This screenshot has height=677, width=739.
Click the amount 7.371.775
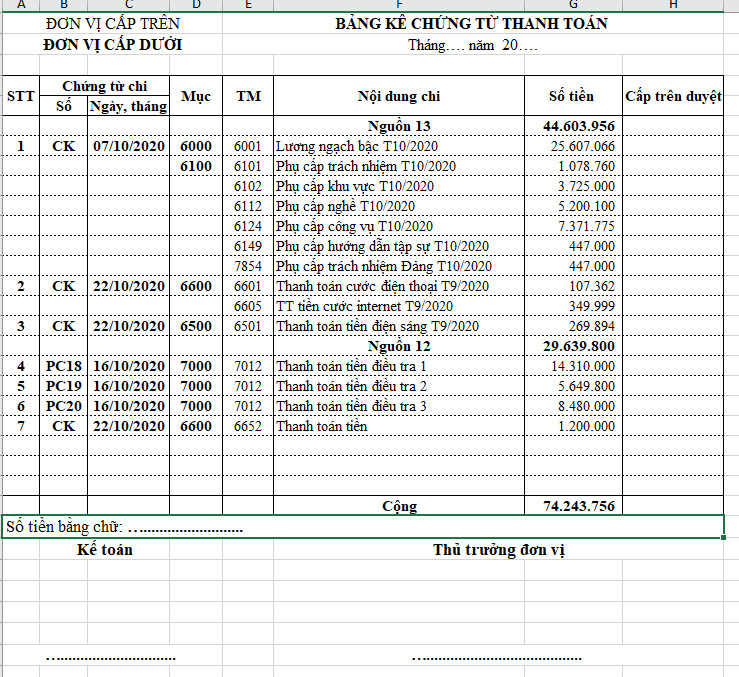click(x=573, y=226)
